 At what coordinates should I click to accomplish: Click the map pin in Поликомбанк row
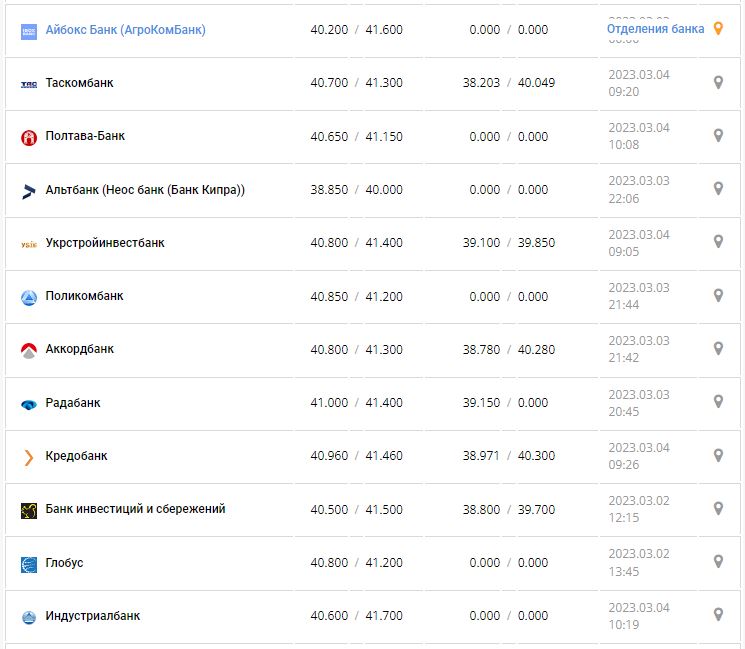(718, 296)
